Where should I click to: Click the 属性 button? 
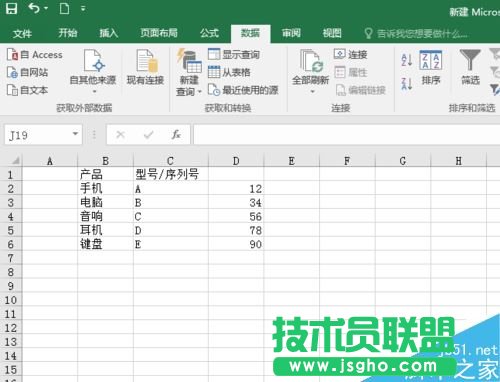(350, 72)
